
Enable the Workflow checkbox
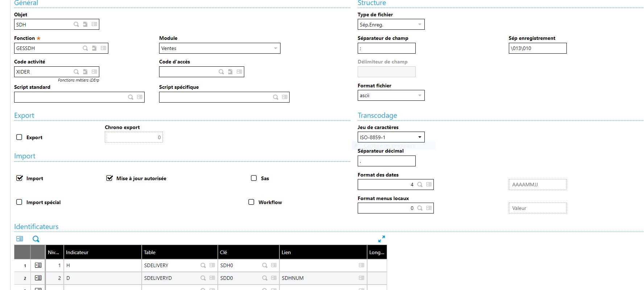[251, 202]
